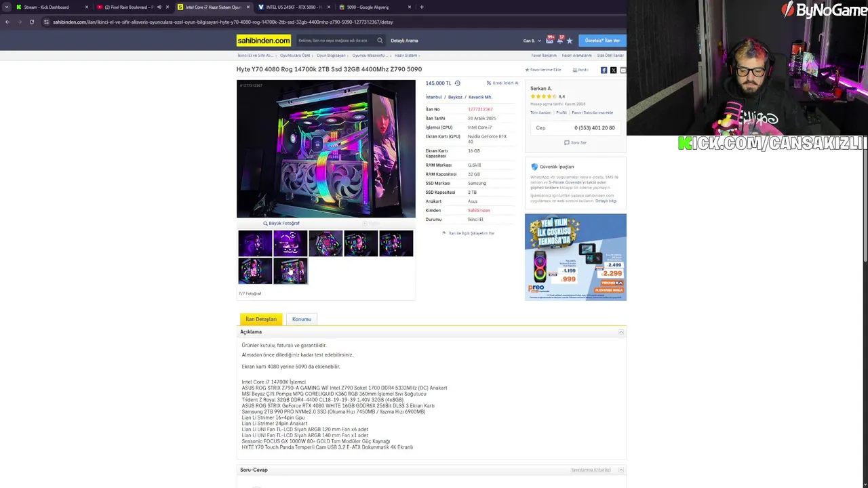Open browser tab search dropdown
This screenshot has width=868, height=488.
pyautogui.click(x=7, y=7)
